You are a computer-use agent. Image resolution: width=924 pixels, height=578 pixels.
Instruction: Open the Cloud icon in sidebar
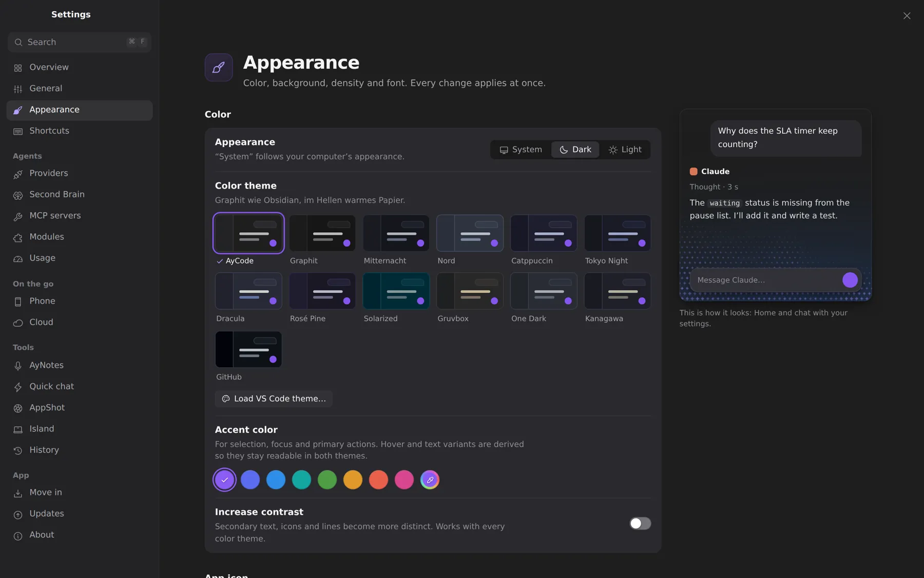[x=18, y=323]
